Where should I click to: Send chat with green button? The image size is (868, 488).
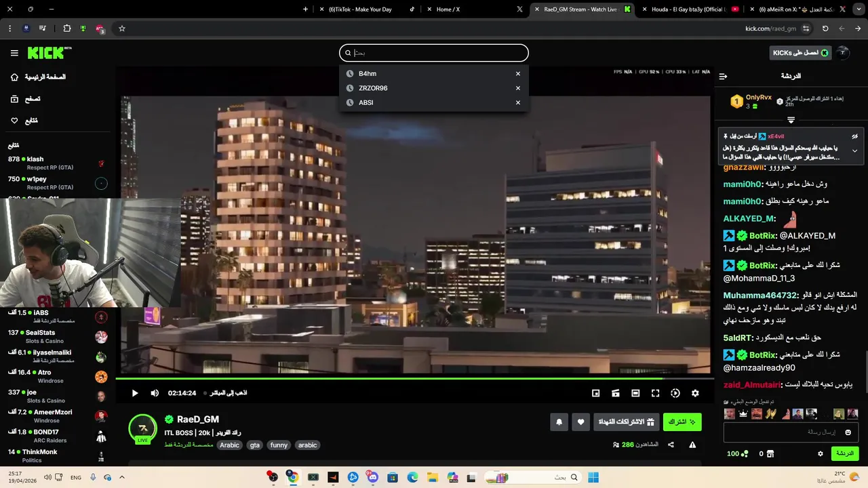pos(845,453)
